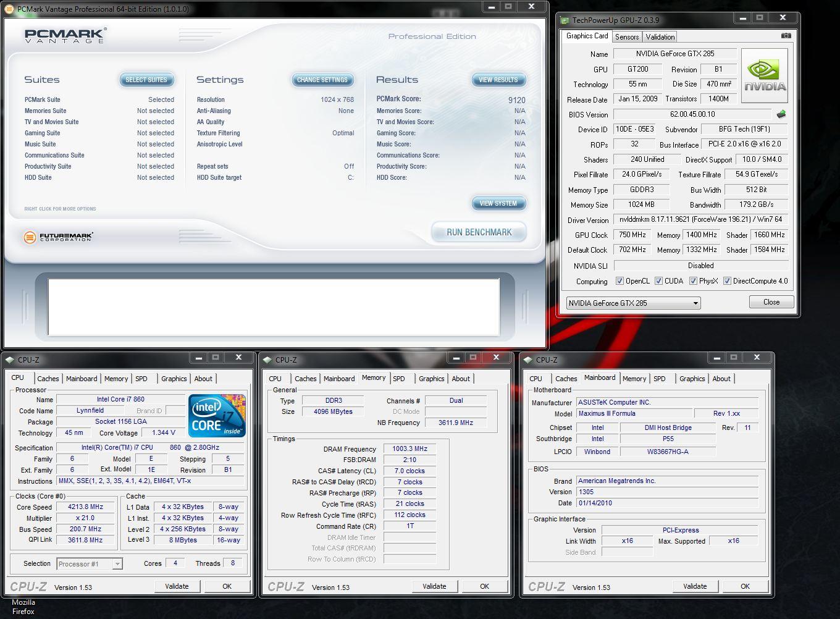This screenshot has width=840, height=619.
Task: Click the Gaming Suite row
Action: [99, 133]
